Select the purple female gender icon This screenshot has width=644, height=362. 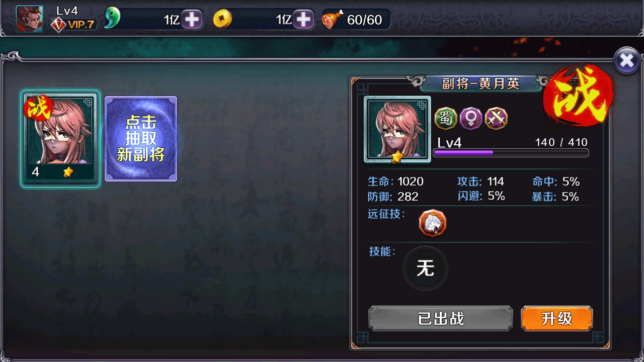tap(471, 119)
